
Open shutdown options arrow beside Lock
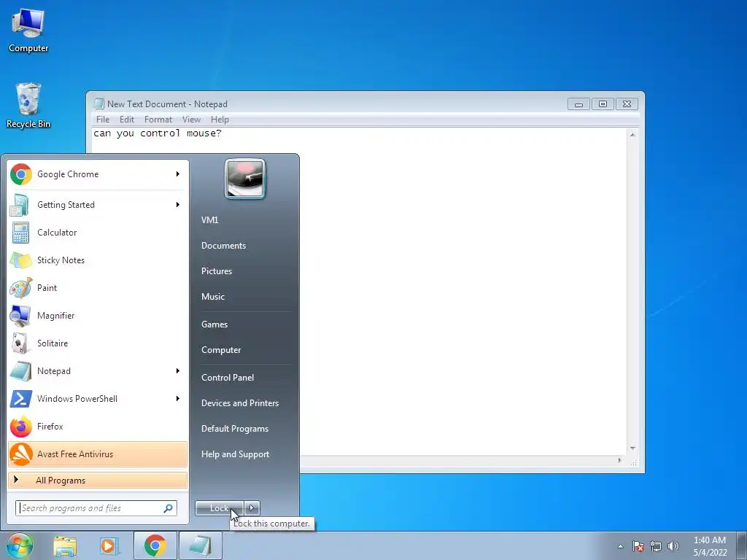252,508
